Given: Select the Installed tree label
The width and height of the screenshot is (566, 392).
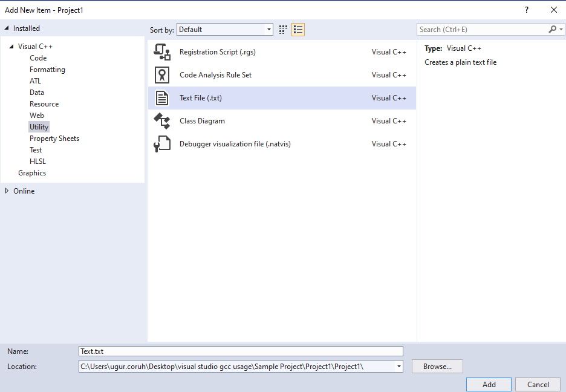Looking at the screenshot, I should pos(27,28).
